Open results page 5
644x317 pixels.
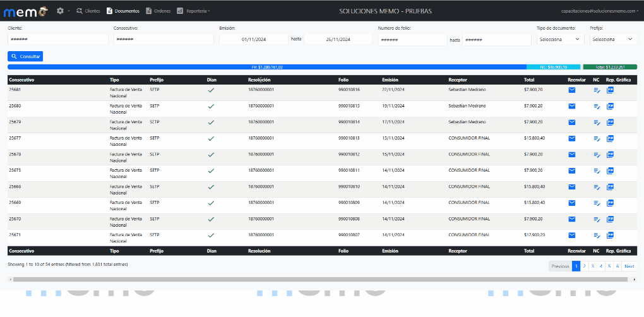(x=609, y=266)
